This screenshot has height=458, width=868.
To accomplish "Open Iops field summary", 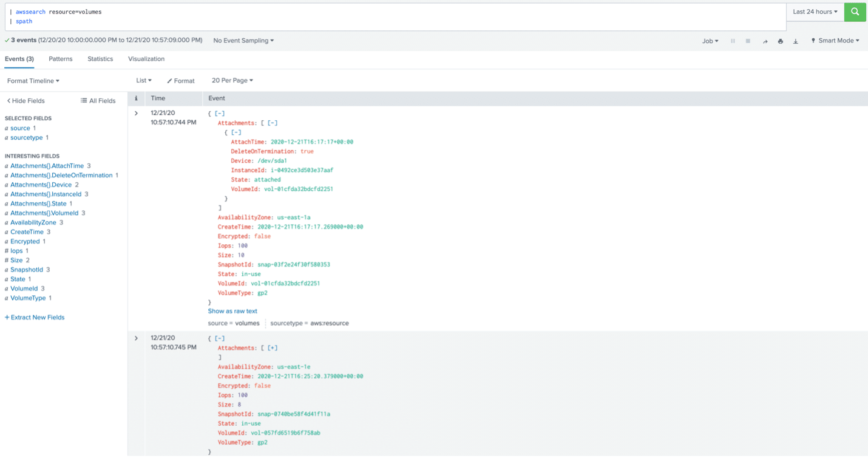I will tap(16, 251).
